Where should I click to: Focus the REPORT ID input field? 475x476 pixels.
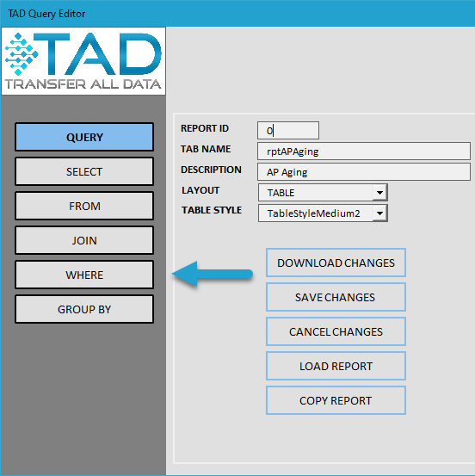click(x=288, y=131)
